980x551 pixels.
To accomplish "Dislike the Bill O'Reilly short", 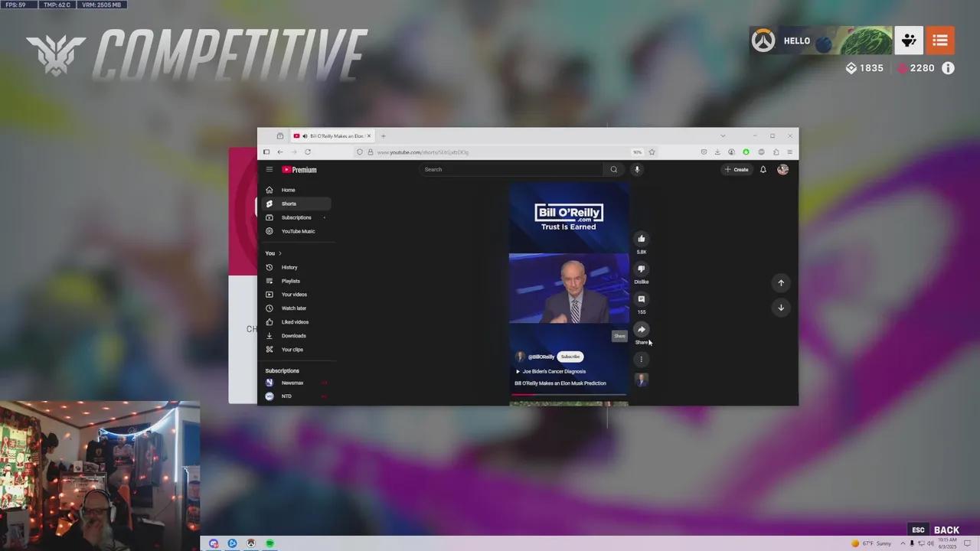I will pyautogui.click(x=642, y=269).
